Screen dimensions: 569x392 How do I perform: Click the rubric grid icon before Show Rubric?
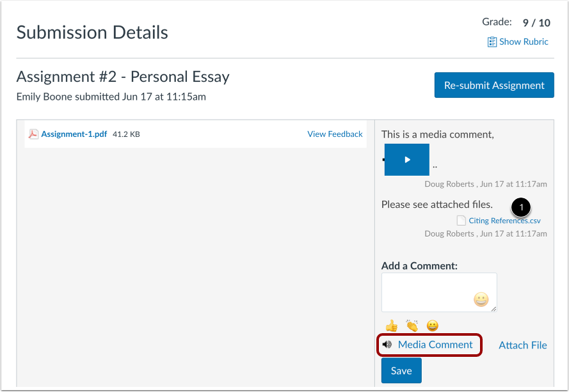point(493,42)
